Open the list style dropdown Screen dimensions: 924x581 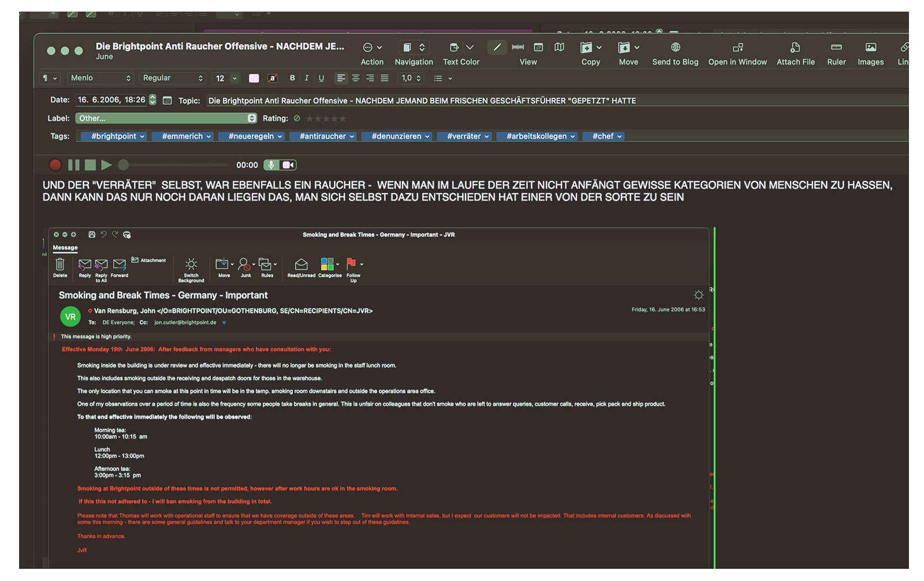[x=443, y=78]
